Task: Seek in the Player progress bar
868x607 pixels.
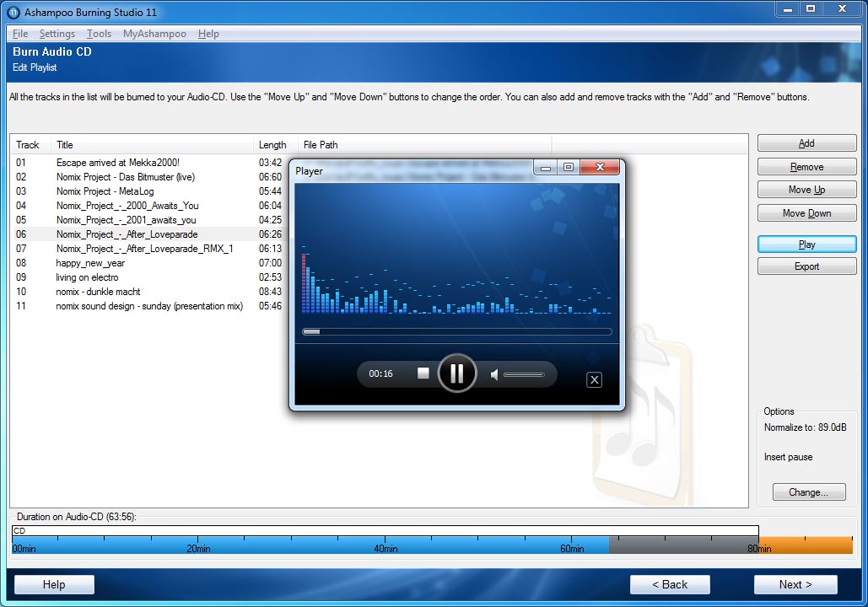Action: click(457, 332)
